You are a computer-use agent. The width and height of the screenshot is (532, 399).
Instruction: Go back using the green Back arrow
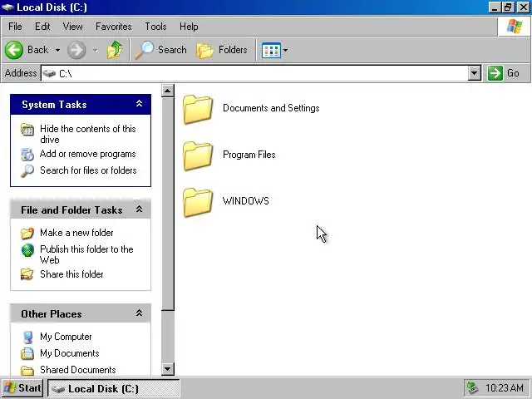[14, 50]
